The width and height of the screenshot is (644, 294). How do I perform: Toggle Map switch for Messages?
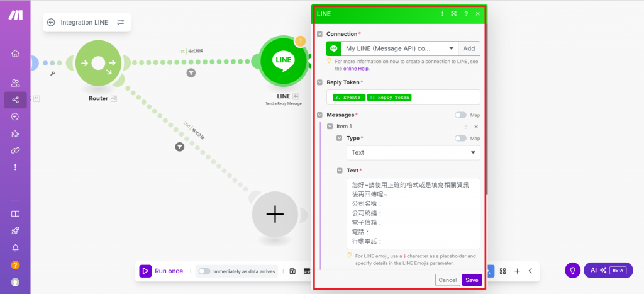click(x=460, y=115)
